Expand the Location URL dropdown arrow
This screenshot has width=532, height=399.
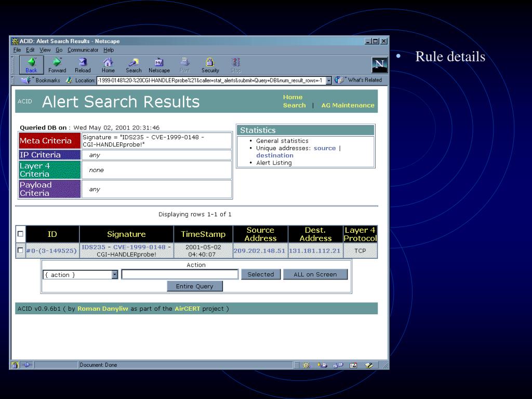tap(329, 81)
